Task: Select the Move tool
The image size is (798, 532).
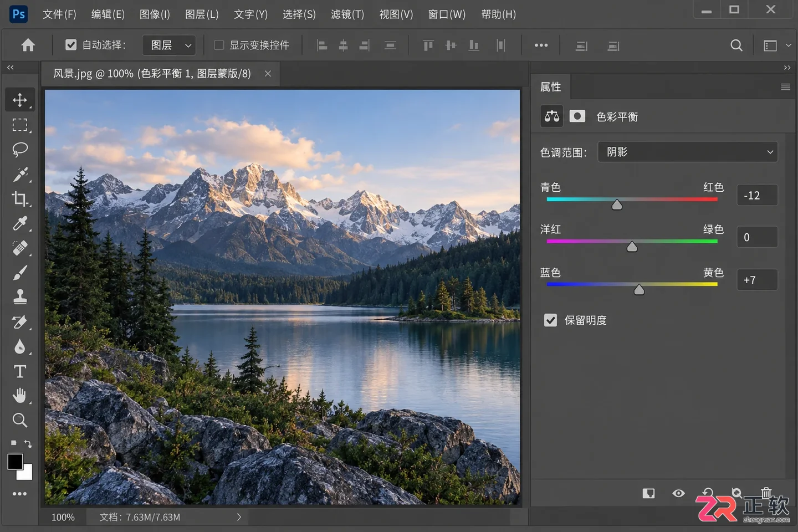Action: 20,100
